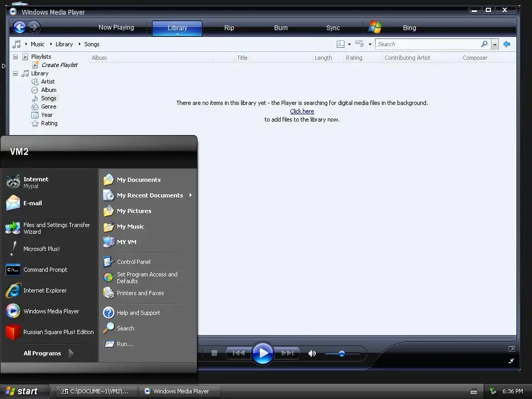The width and height of the screenshot is (532, 399).
Task: Click the full-screen view icon above compact mode
Action: coord(512,349)
